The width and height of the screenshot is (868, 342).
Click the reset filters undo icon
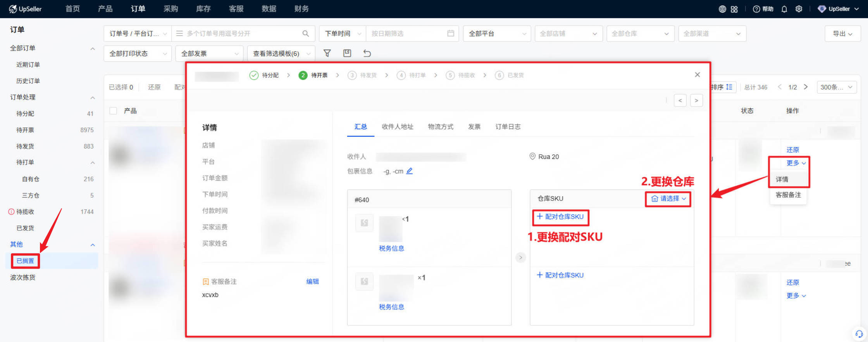point(367,53)
